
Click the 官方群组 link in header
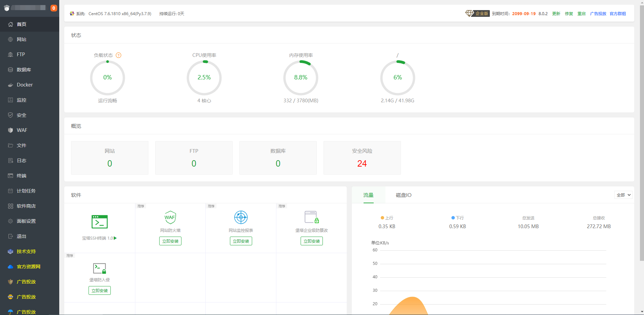[x=618, y=14]
